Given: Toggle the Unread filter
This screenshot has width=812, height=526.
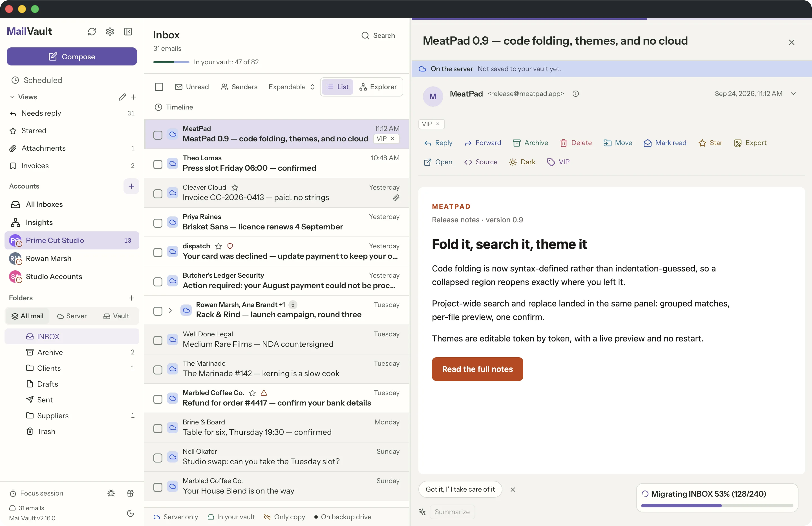Looking at the screenshot, I should 192,87.
